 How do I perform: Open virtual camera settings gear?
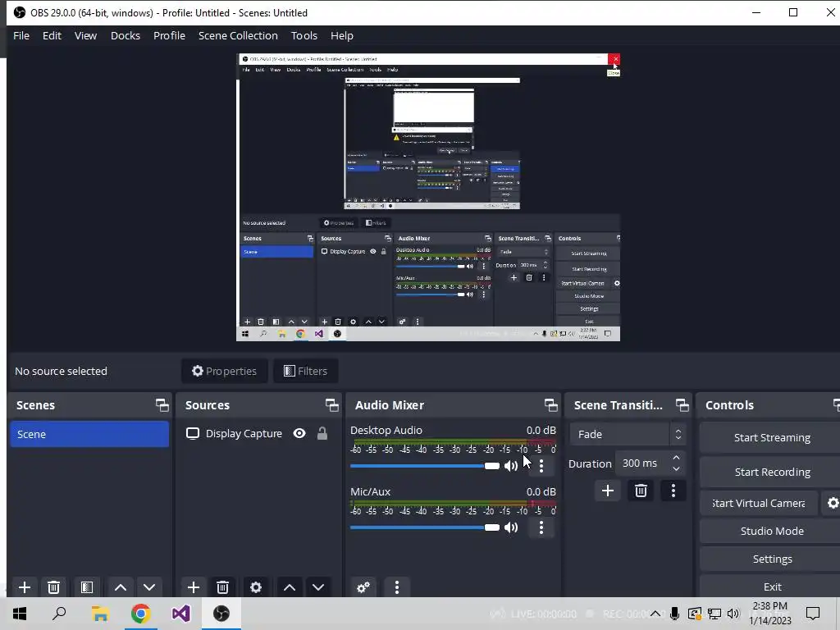(x=833, y=503)
